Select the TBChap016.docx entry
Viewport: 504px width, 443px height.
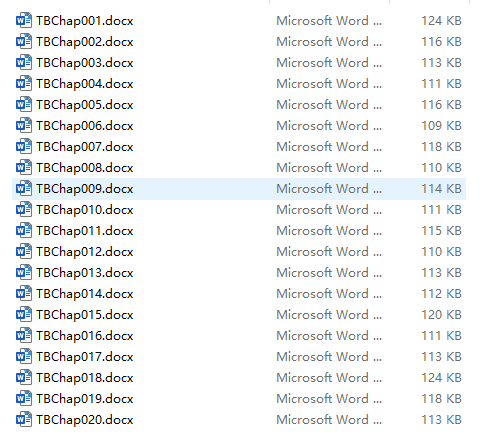tap(85, 336)
